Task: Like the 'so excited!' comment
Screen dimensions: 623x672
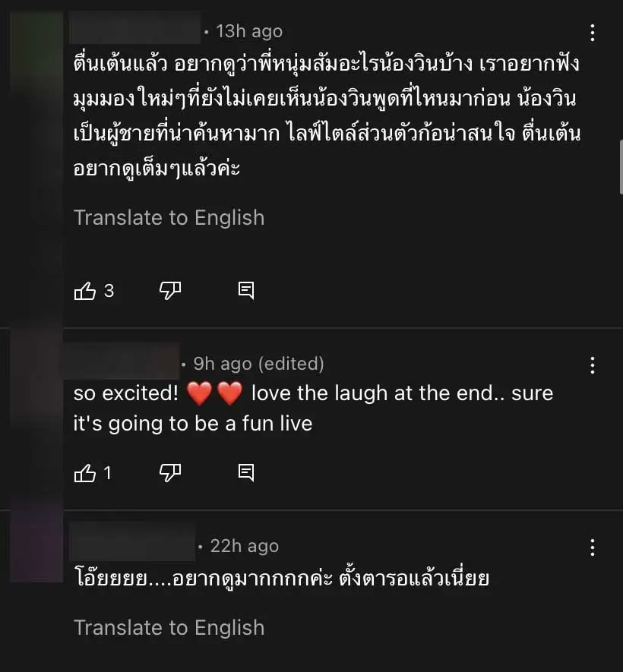Action: click(85, 473)
